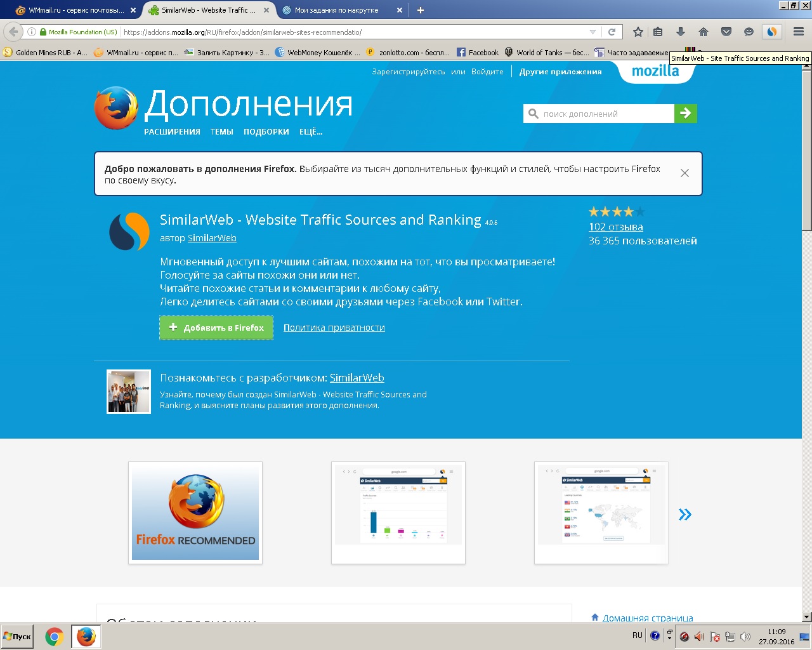Reload the page with the refresh icon

[612, 32]
